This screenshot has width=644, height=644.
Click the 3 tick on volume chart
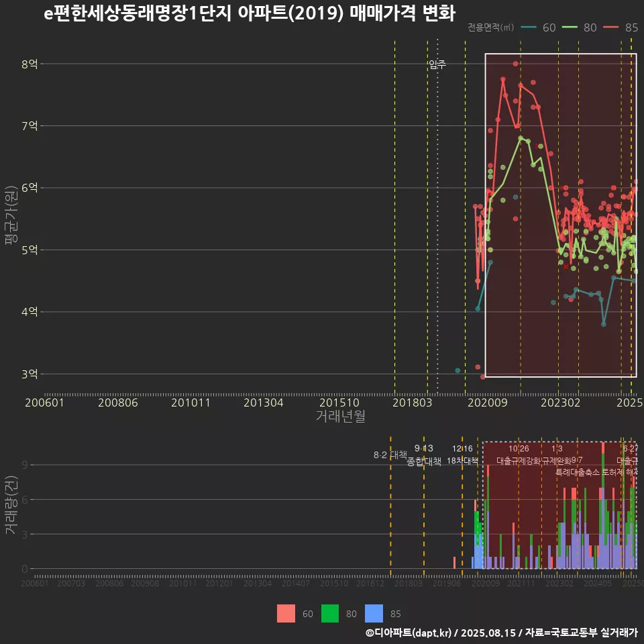pos(25,535)
